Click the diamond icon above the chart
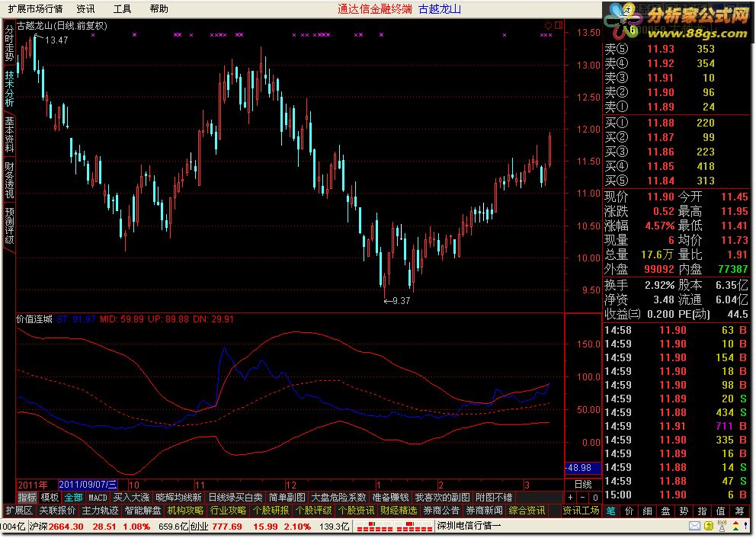 [548, 25]
